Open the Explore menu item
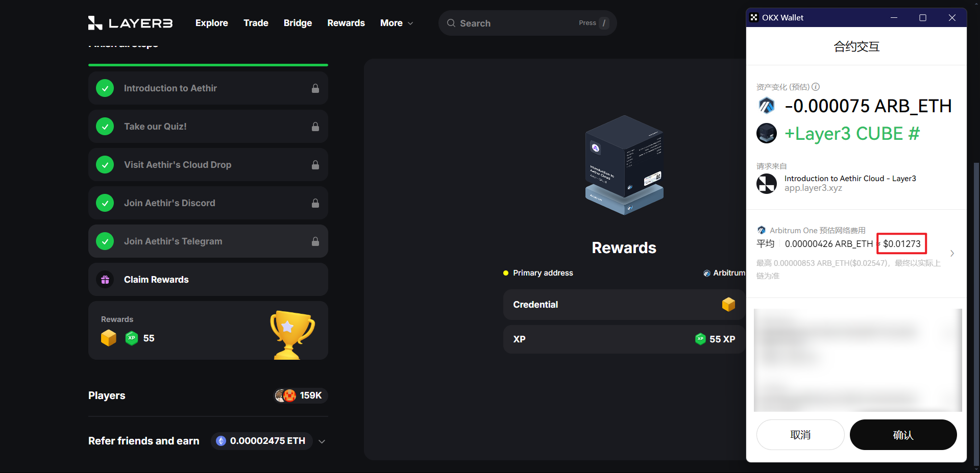 tap(211, 23)
